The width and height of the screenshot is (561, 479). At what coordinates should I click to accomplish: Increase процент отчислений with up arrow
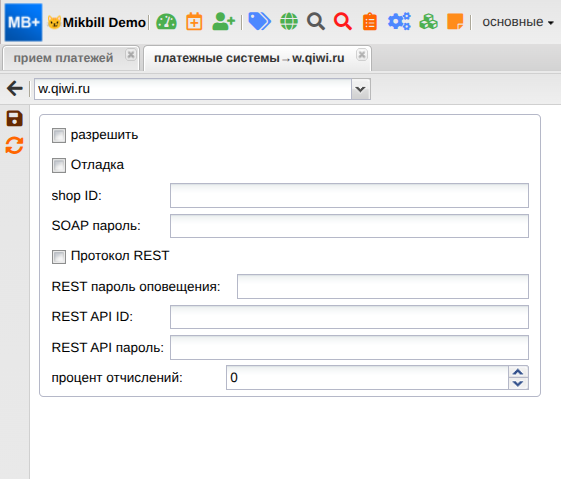click(x=518, y=372)
